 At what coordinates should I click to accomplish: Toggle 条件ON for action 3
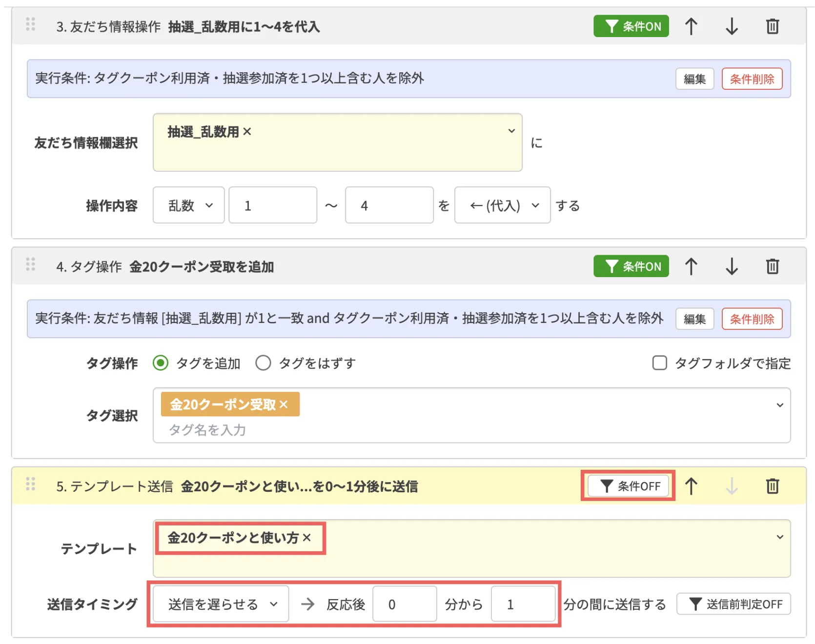[631, 26]
